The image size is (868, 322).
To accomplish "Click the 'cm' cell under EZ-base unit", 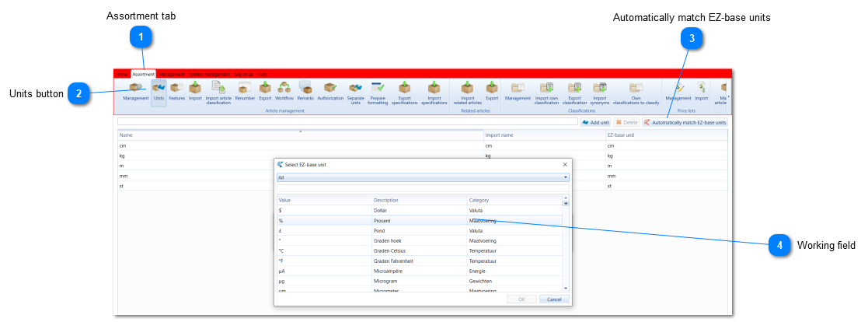I will tap(667, 145).
